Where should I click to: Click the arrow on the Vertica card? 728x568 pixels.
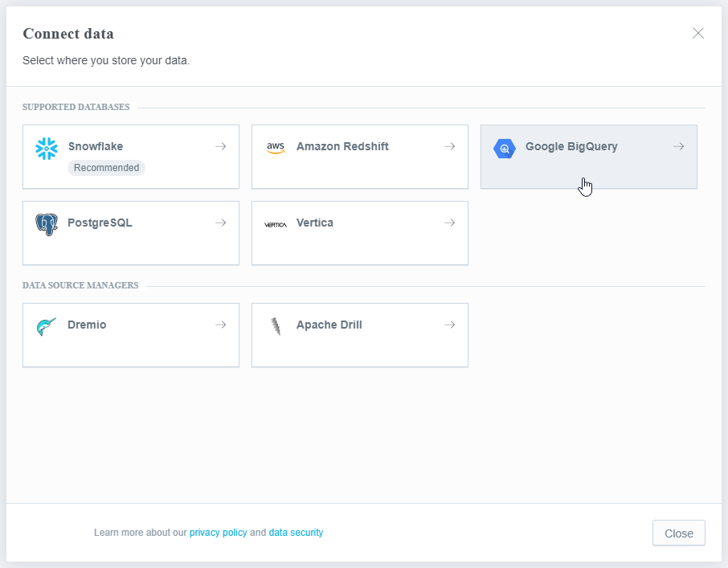pyautogui.click(x=449, y=223)
